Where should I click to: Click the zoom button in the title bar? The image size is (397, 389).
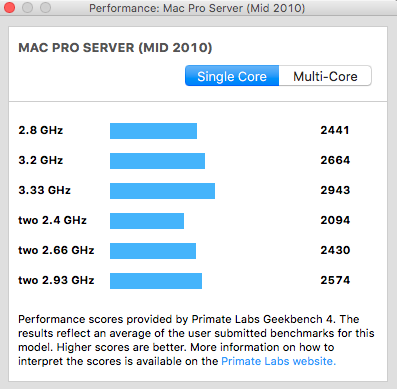click(45, 8)
